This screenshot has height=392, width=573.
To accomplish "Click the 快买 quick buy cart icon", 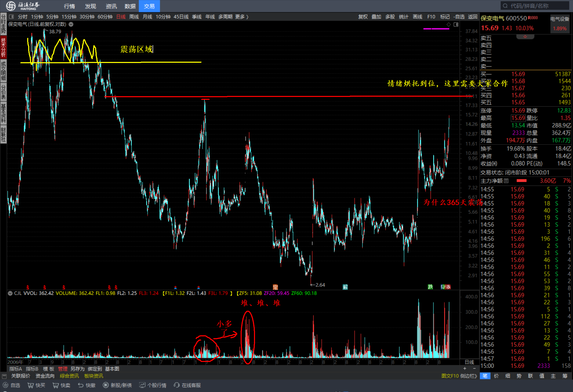I will 31,385.
